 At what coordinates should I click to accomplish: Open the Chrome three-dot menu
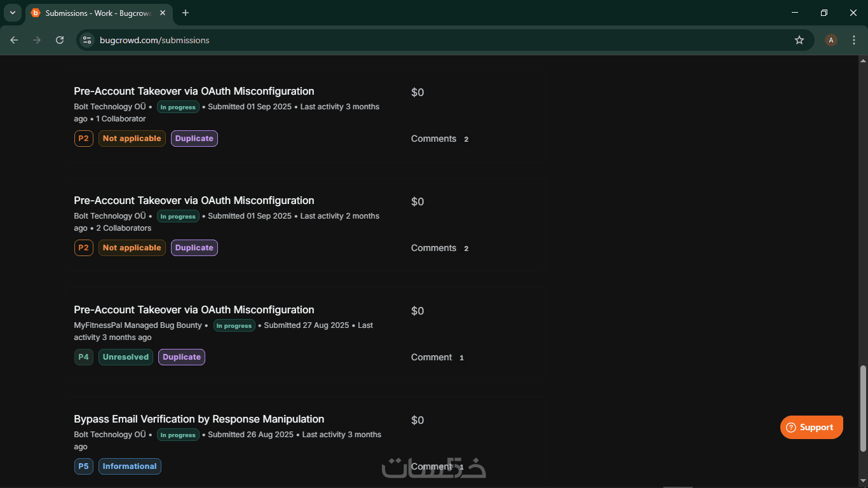click(x=854, y=40)
